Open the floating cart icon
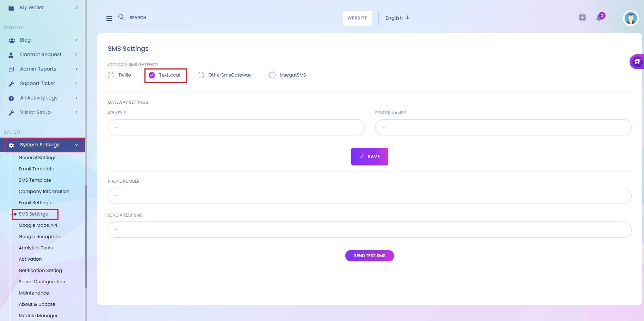Screen dimensions: 644x321 [637, 62]
